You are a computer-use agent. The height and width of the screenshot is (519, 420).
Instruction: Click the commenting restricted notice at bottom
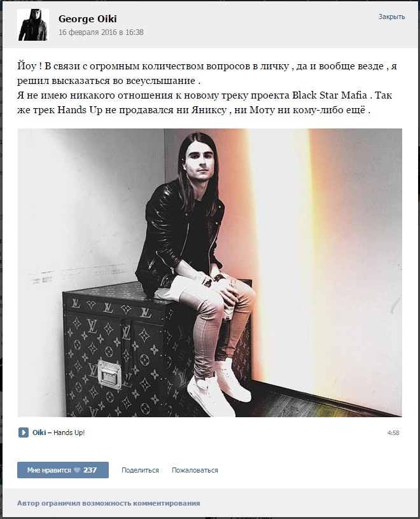click(109, 503)
